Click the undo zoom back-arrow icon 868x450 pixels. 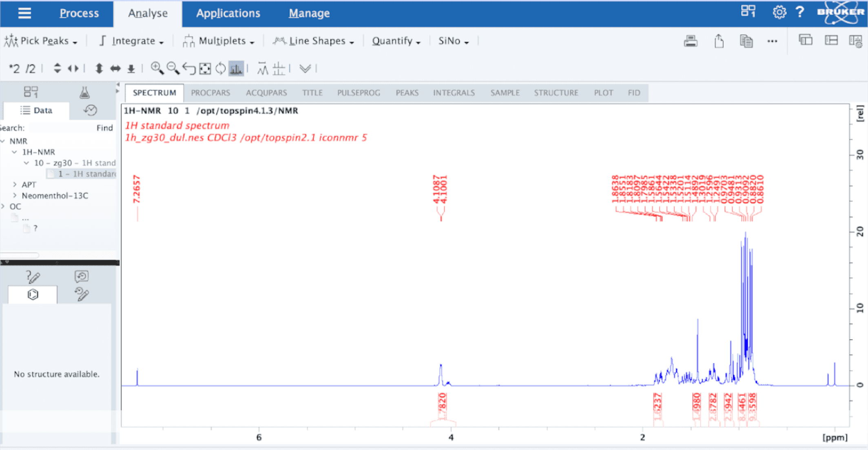pos(189,68)
